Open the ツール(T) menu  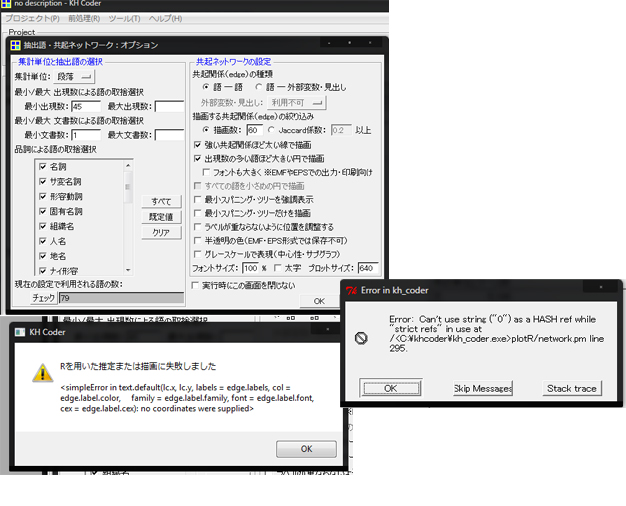pos(125,19)
